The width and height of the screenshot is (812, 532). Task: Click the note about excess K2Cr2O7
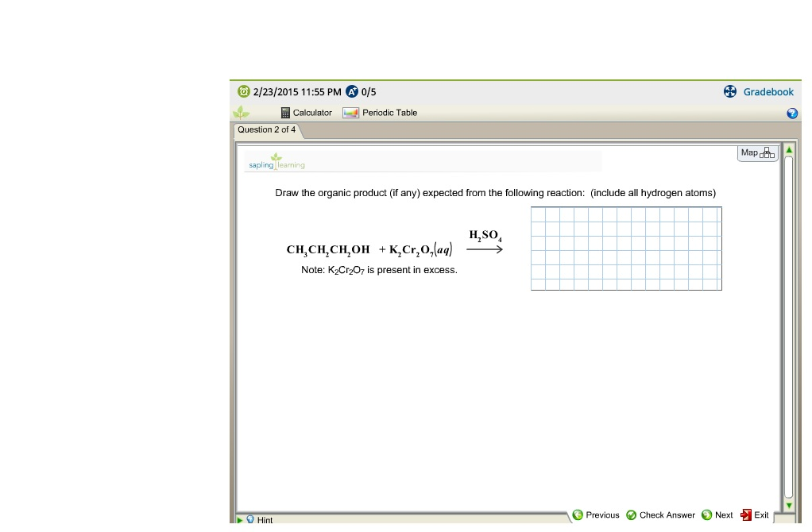379,270
